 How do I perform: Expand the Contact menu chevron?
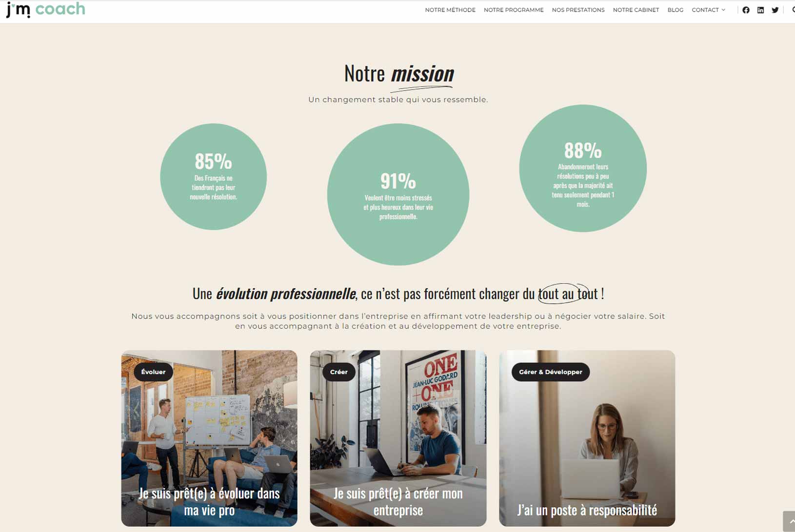click(x=723, y=10)
